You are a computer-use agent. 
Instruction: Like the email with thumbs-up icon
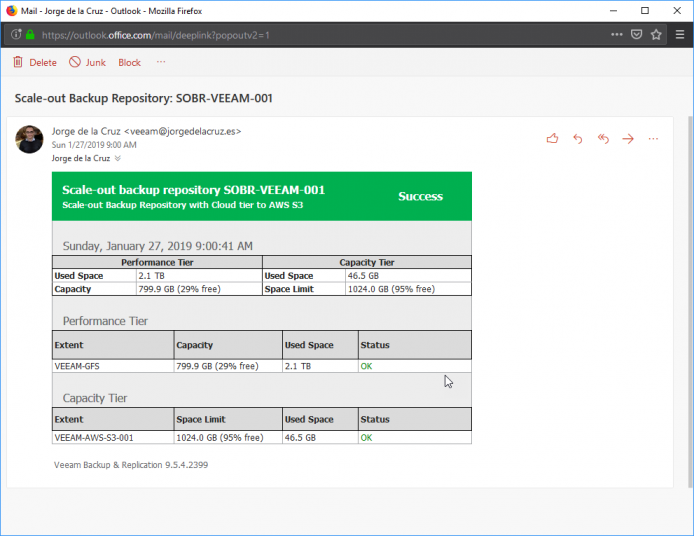pos(552,139)
